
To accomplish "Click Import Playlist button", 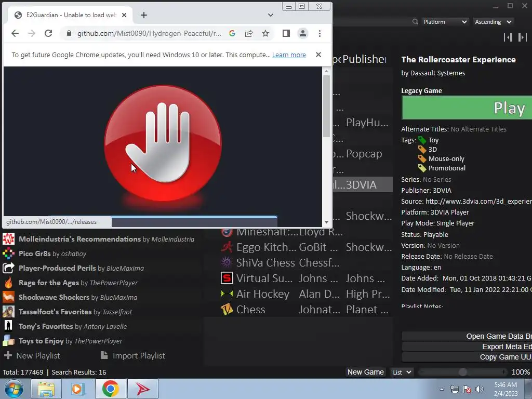I will click(x=133, y=355).
